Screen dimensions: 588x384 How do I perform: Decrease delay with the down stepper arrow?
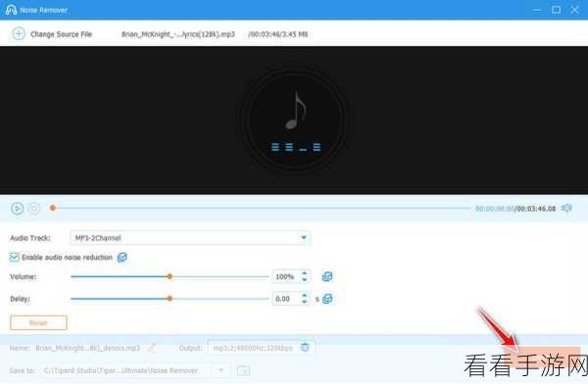(x=305, y=303)
